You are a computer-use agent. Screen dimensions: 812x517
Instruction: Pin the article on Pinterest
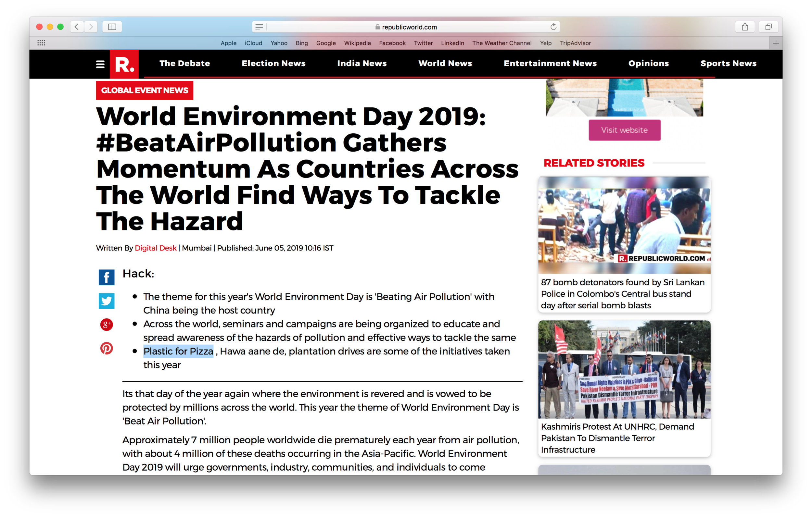107,348
